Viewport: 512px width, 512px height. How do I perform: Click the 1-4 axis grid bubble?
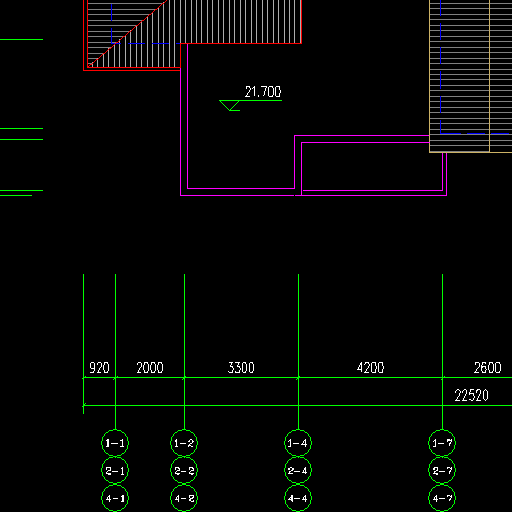[298, 443]
